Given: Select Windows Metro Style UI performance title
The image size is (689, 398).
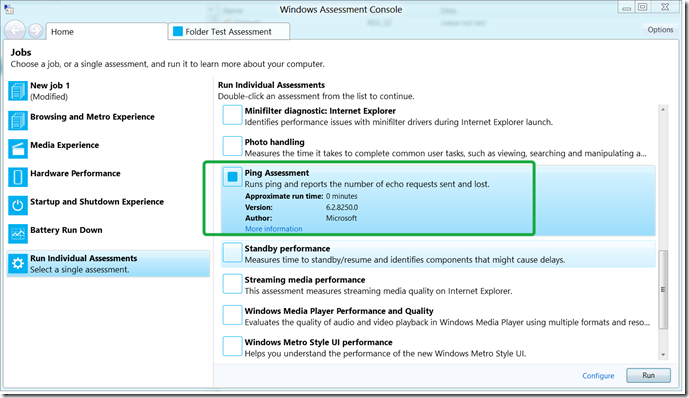Looking at the screenshot, I should pos(318,342).
